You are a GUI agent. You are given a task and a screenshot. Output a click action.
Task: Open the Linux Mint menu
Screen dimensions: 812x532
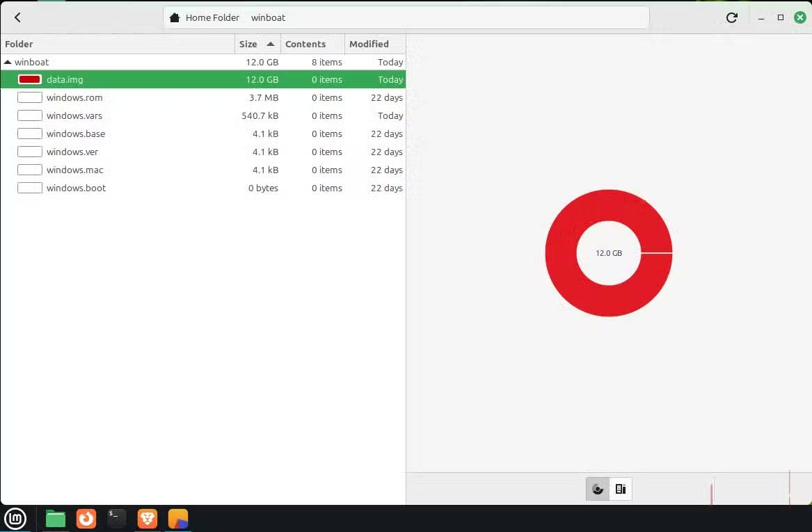click(15, 518)
